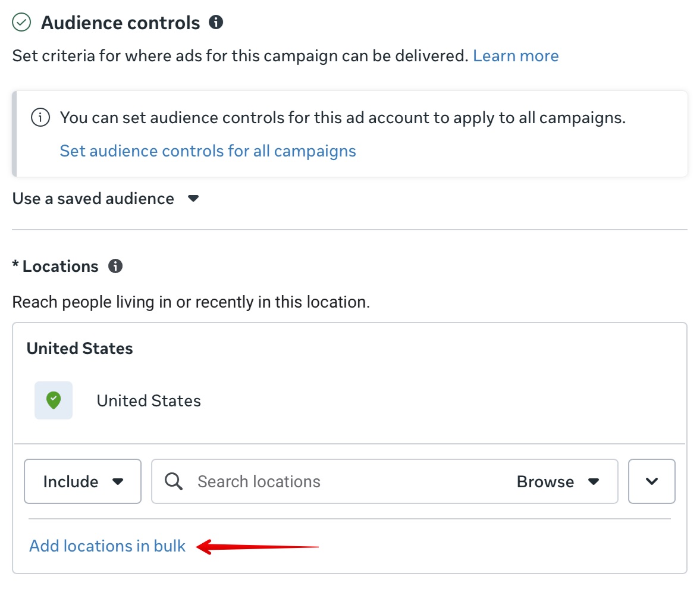The width and height of the screenshot is (700, 589).
Task: Change Include to Exclude using its dropdown
Action: coord(82,481)
